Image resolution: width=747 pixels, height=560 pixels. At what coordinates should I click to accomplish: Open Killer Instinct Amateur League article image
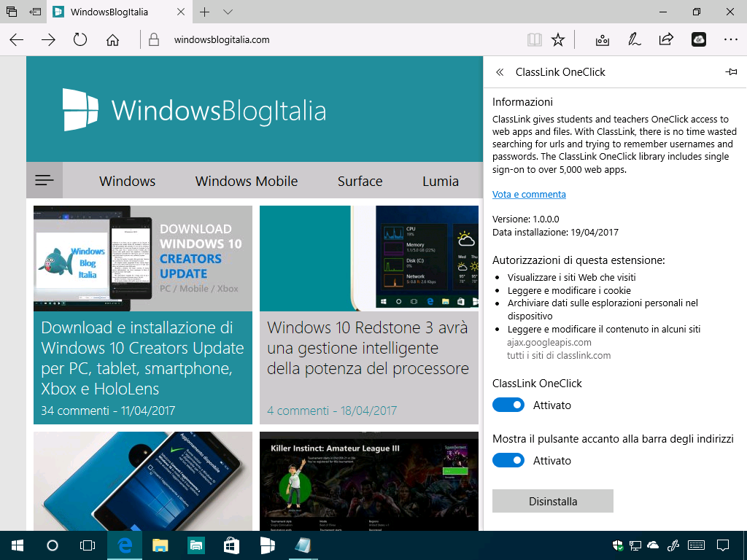coord(368,481)
